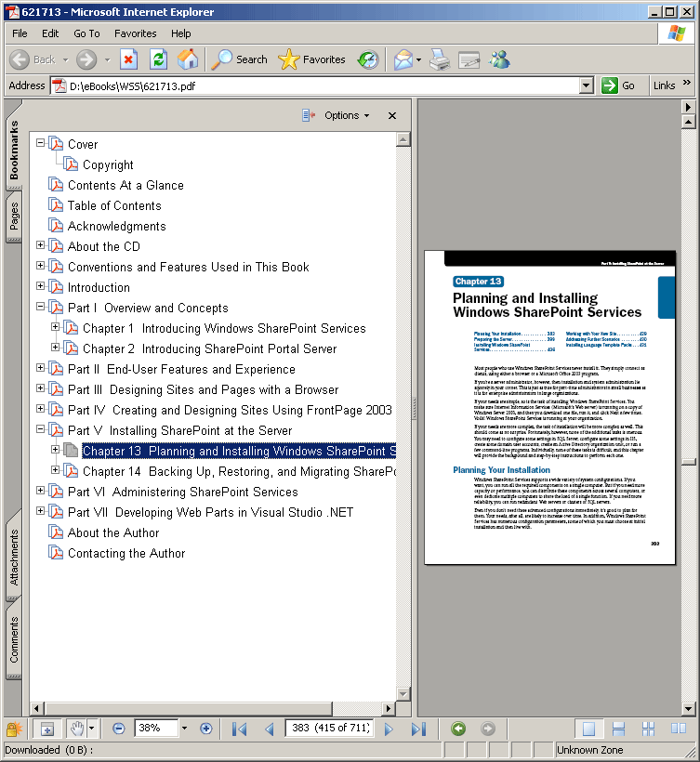This screenshot has width=700, height=762.
Task: Open the Messenger people icon
Action: (499, 59)
